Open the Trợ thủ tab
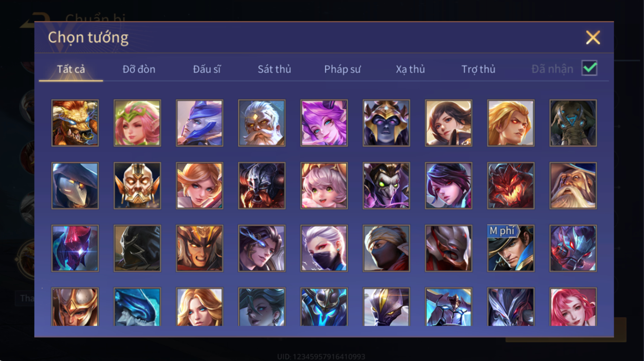 tap(478, 69)
